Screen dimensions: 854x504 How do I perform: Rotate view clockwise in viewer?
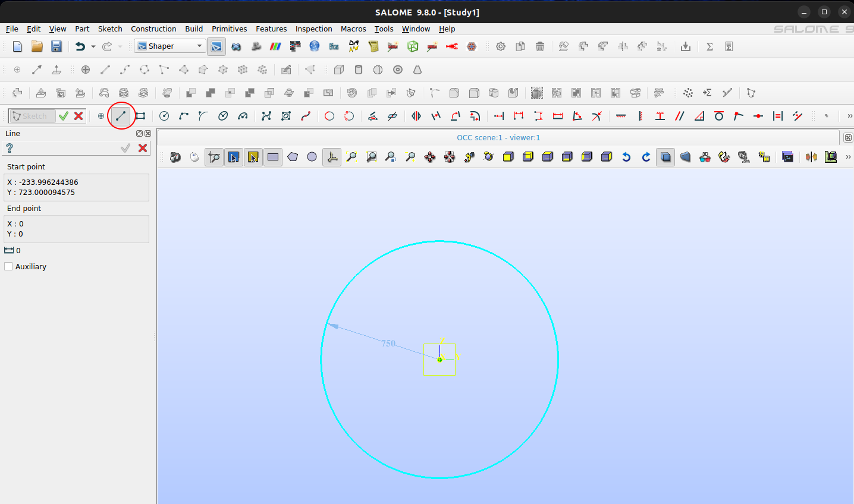[x=646, y=157]
